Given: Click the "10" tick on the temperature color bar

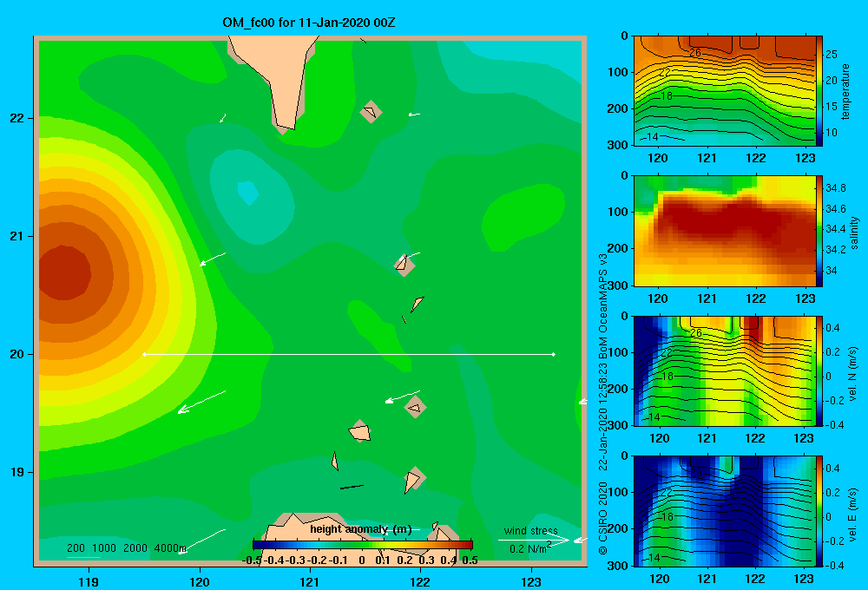Looking at the screenshot, I should [832, 132].
